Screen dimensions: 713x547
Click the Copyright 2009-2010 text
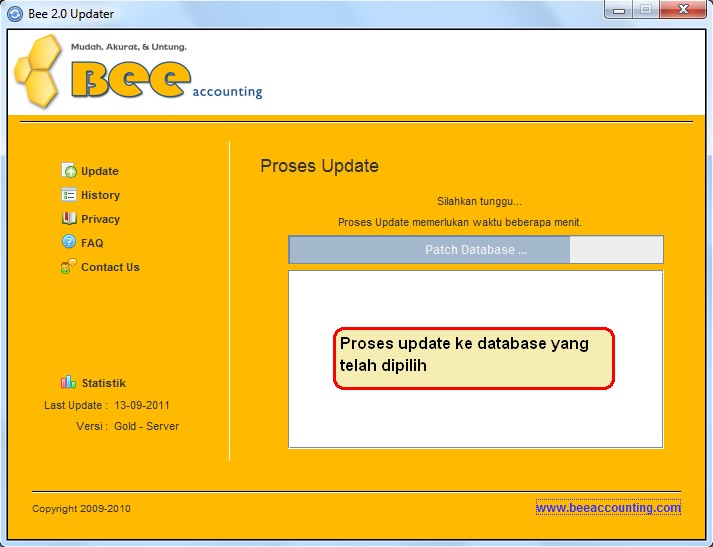(x=81, y=508)
